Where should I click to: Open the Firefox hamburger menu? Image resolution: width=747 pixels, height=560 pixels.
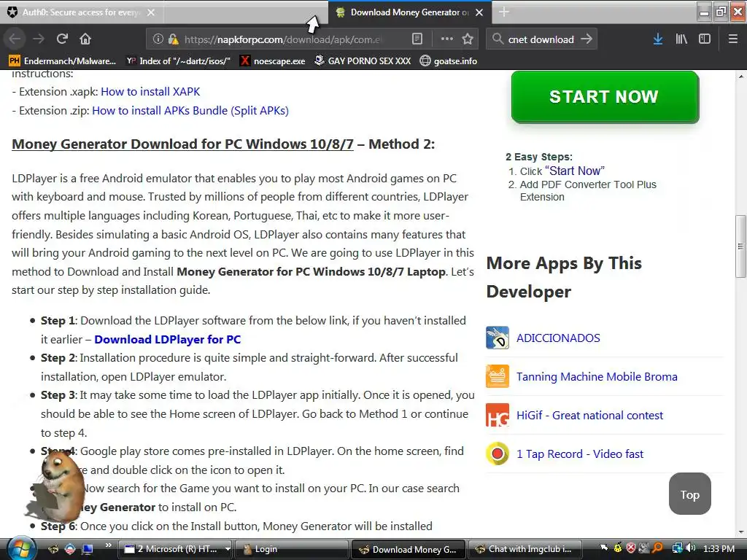(733, 39)
